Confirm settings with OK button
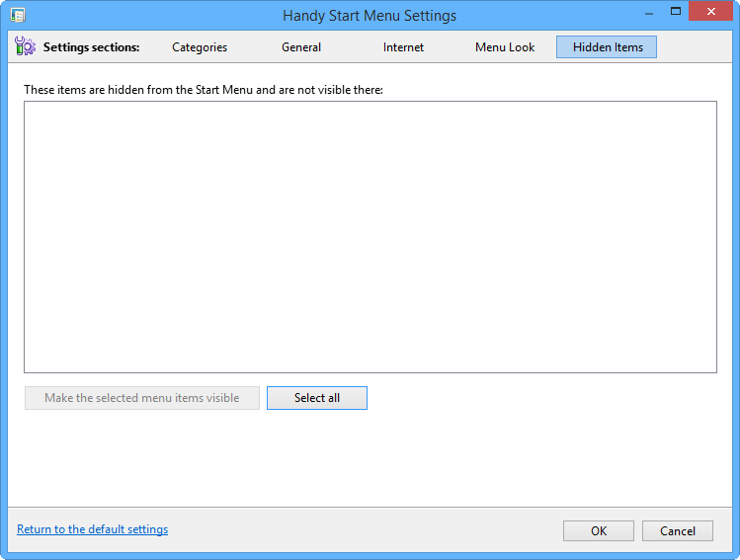740x560 pixels. tap(599, 531)
